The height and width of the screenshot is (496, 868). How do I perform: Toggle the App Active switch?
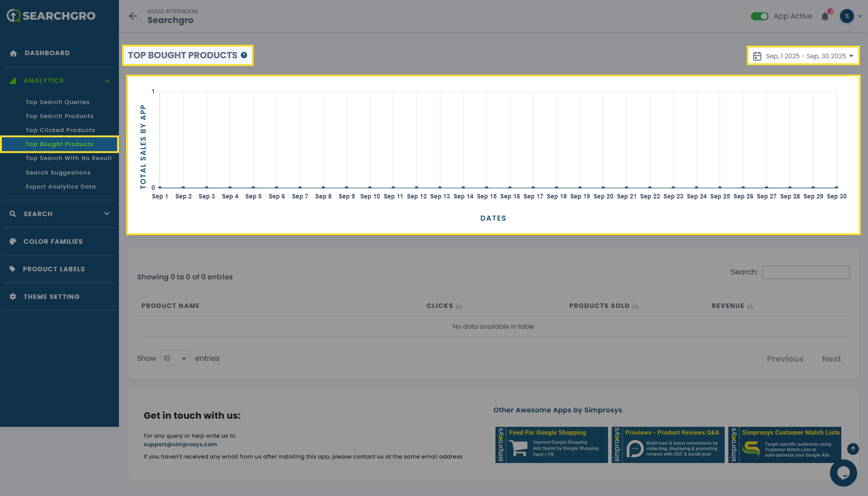click(x=759, y=16)
